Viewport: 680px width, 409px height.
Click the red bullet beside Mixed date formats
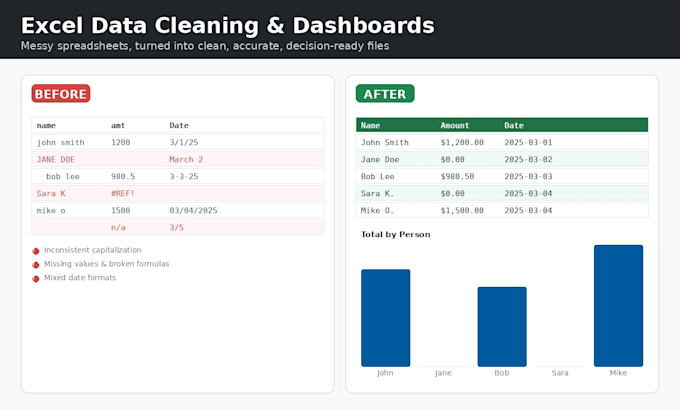click(36, 278)
